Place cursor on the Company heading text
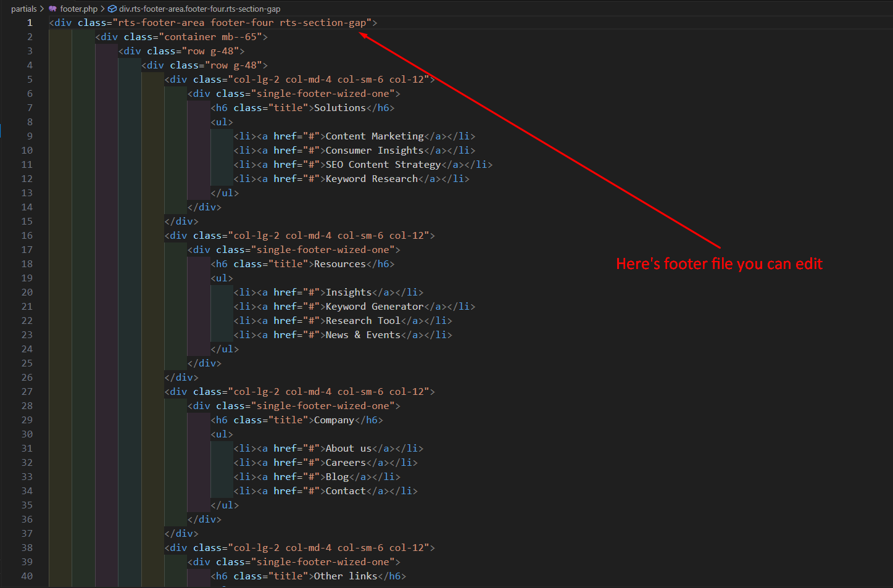The image size is (893, 588). [x=334, y=420]
